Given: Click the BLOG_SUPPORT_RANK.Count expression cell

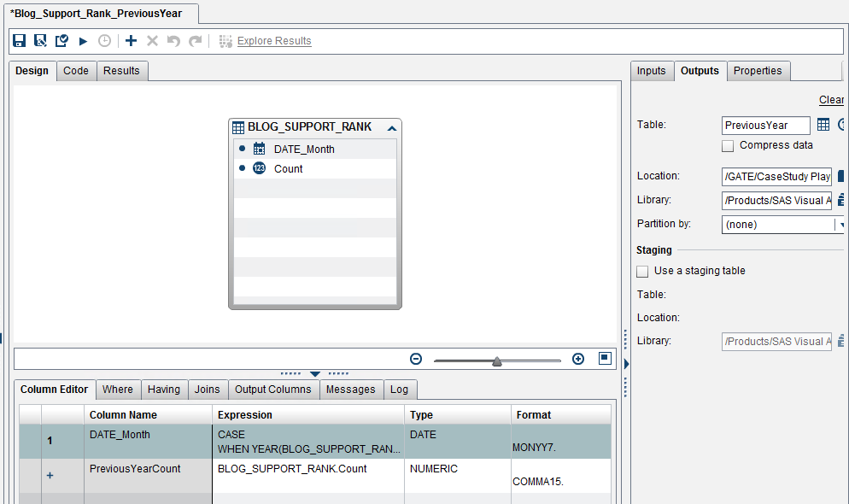Looking at the screenshot, I should (x=308, y=475).
